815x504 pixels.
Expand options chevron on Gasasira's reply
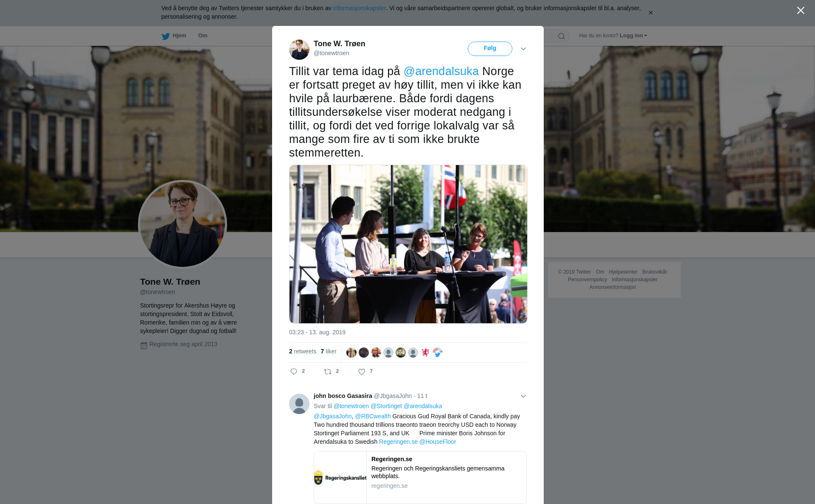click(523, 396)
